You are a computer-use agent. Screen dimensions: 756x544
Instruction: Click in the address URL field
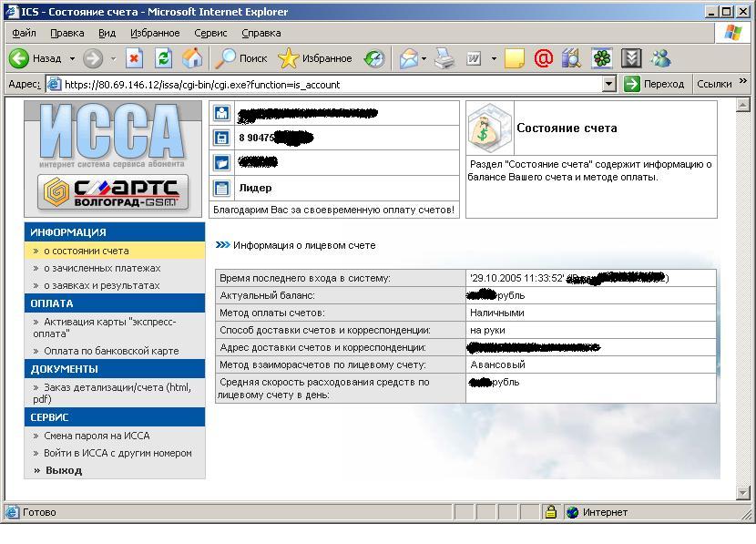click(x=328, y=84)
